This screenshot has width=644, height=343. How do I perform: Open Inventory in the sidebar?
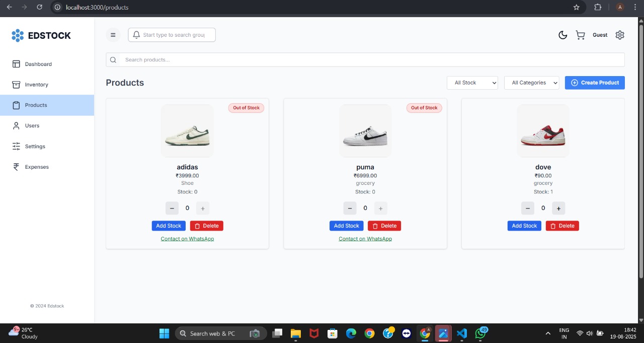[x=37, y=85]
